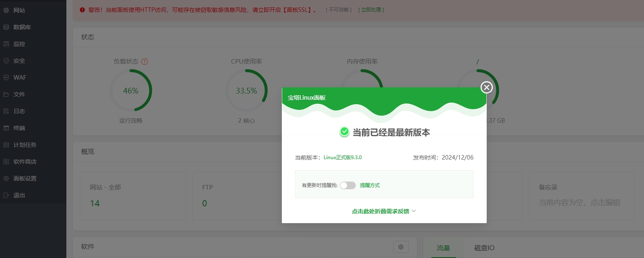Click the 宝塔Linux面板 dialog title
This screenshot has height=258, width=644.
pos(306,98)
